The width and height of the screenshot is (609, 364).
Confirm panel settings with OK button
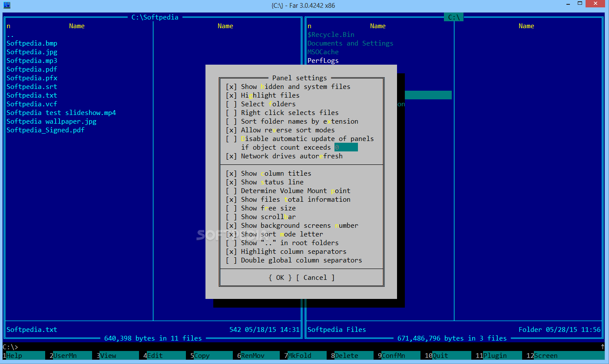pyautogui.click(x=280, y=278)
